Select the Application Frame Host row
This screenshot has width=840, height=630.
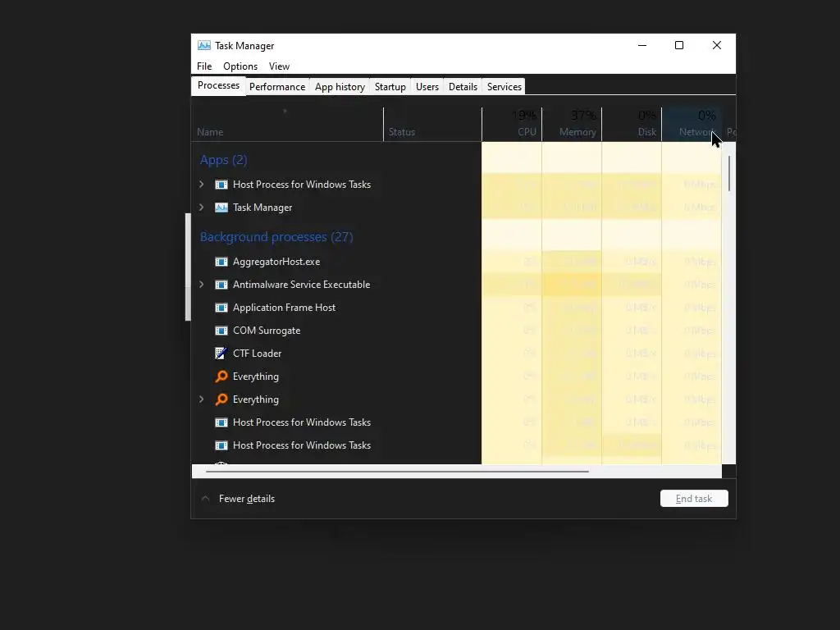[456, 308]
